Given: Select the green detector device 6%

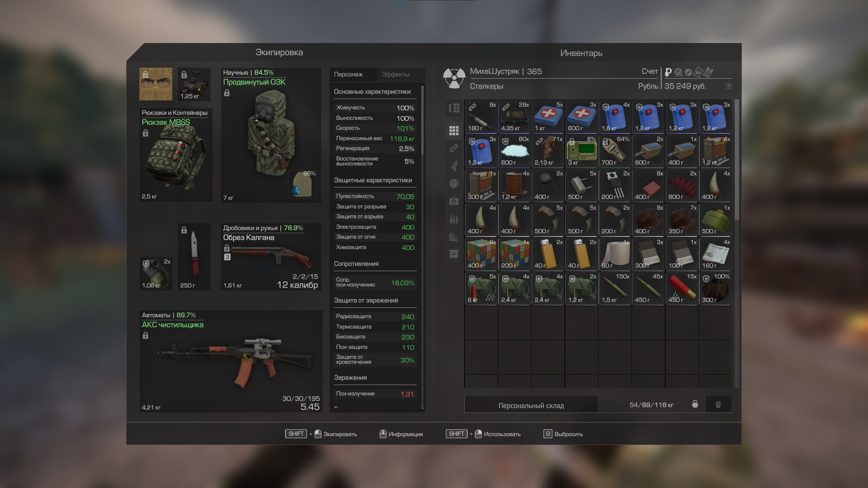Looking at the screenshot, I should coord(581,151).
